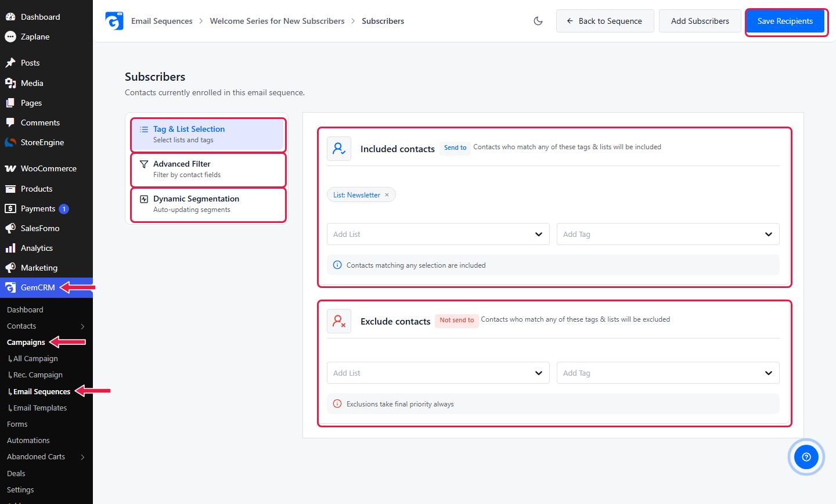836x504 pixels.
Task: Click the Marketing megaphone icon
Action: click(x=10, y=268)
